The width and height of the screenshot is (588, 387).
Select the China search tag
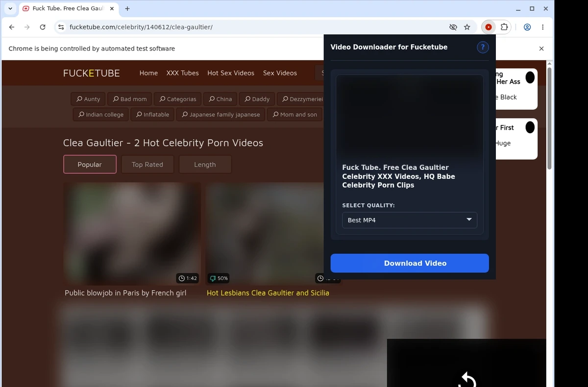pyautogui.click(x=220, y=99)
